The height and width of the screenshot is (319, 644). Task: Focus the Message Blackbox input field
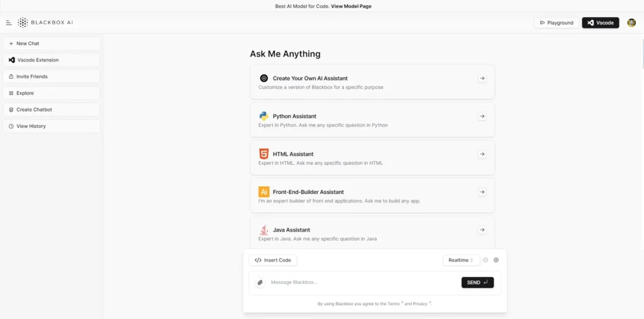click(364, 283)
